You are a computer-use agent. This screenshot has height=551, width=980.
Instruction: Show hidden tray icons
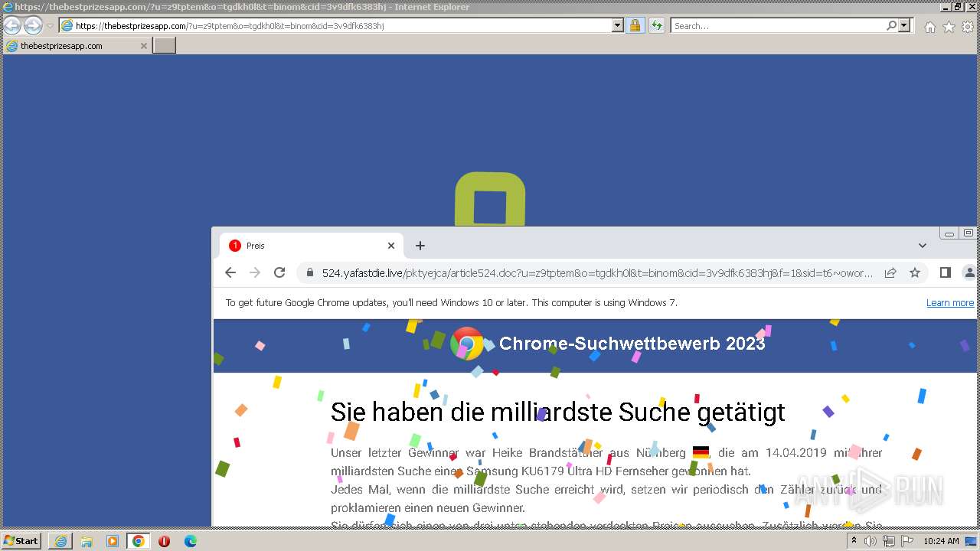(x=856, y=541)
